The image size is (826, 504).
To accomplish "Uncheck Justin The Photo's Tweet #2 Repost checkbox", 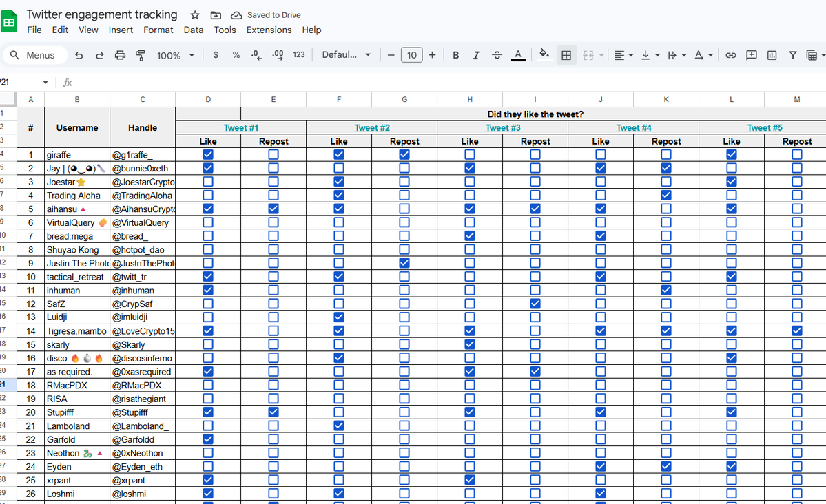I will tap(404, 263).
